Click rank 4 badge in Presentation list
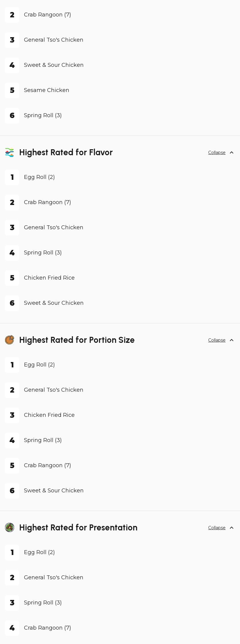Screen dimensions: 240x644 click(x=12, y=628)
